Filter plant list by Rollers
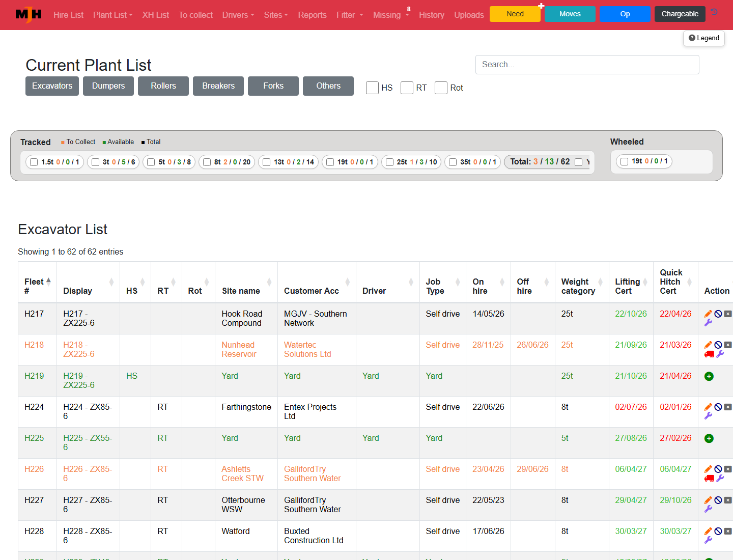Image resolution: width=733 pixels, height=560 pixels. pyautogui.click(x=163, y=86)
